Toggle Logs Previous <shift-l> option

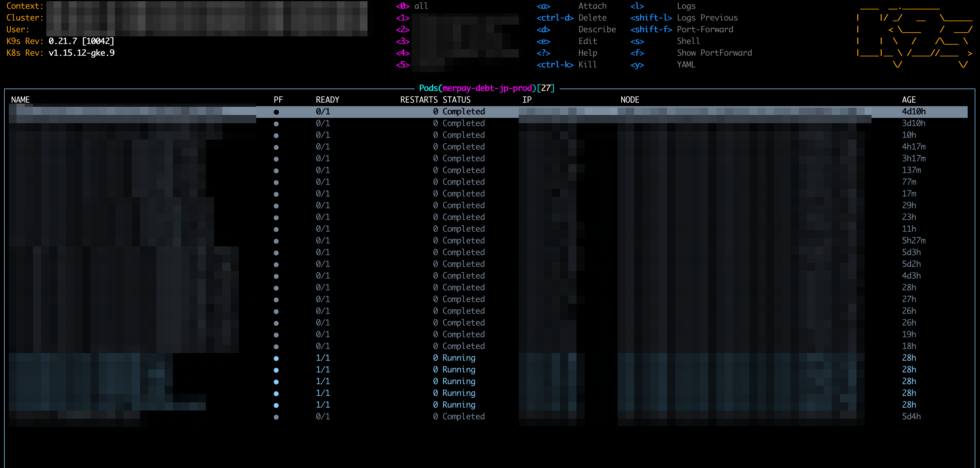pos(651,18)
